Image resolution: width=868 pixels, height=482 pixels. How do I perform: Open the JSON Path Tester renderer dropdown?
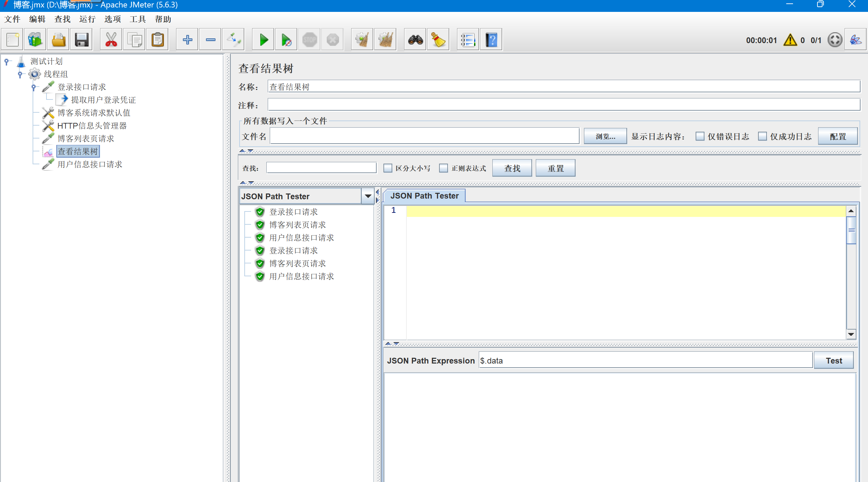[368, 196]
